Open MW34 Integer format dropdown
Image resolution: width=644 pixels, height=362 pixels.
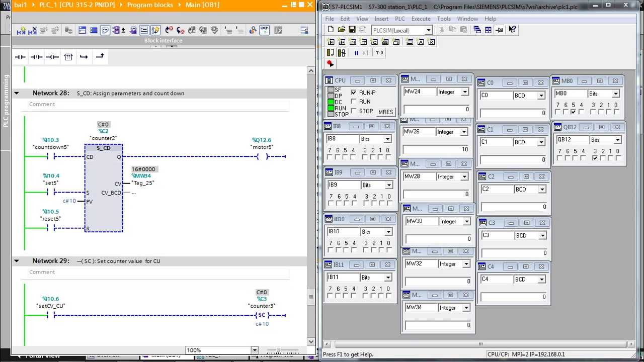pyautogui.click(x=467, y=308)
